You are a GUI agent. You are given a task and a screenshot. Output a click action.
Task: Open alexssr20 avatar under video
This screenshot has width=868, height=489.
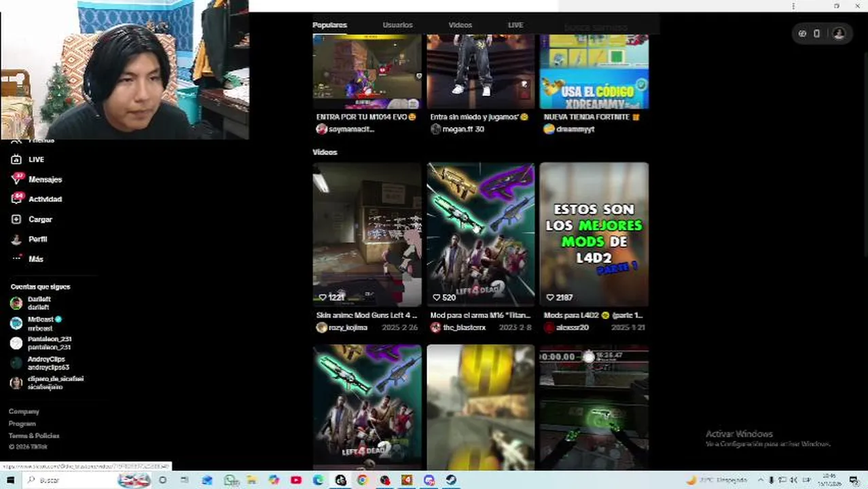tap(549, 327)
